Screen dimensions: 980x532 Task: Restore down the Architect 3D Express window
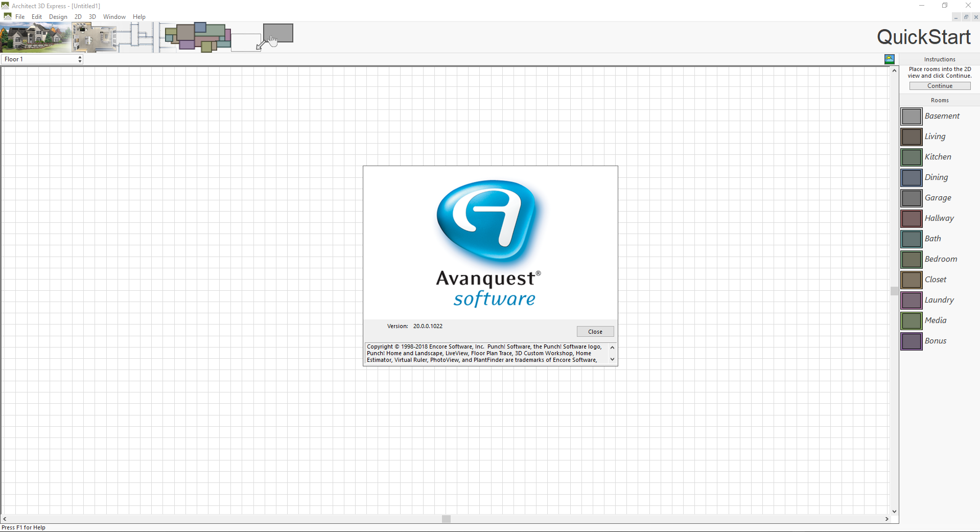[945, 6]
